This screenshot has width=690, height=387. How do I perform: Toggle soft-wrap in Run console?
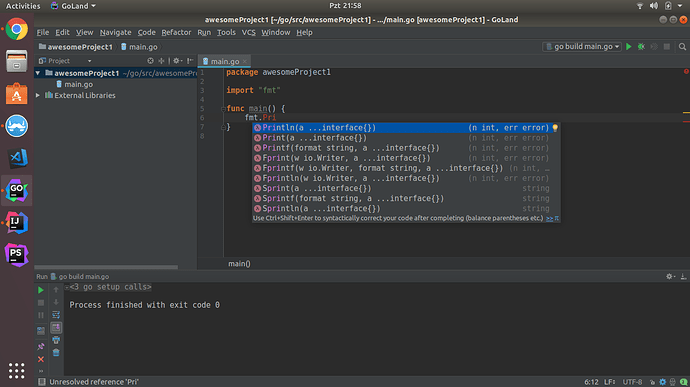pyautogui.click(x=56, y=315)
